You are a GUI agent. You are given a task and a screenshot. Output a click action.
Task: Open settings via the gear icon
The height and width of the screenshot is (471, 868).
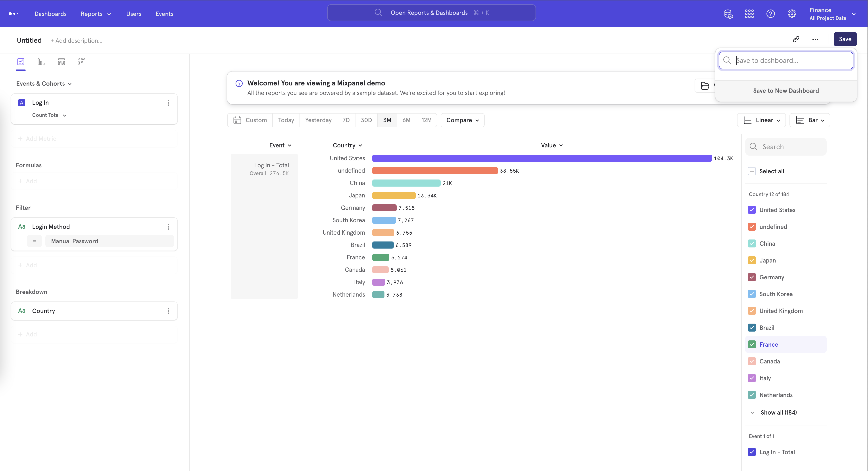click(792, 14)
